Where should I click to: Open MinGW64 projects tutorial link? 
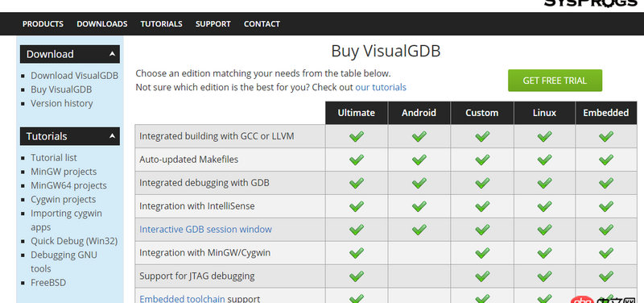68,185
